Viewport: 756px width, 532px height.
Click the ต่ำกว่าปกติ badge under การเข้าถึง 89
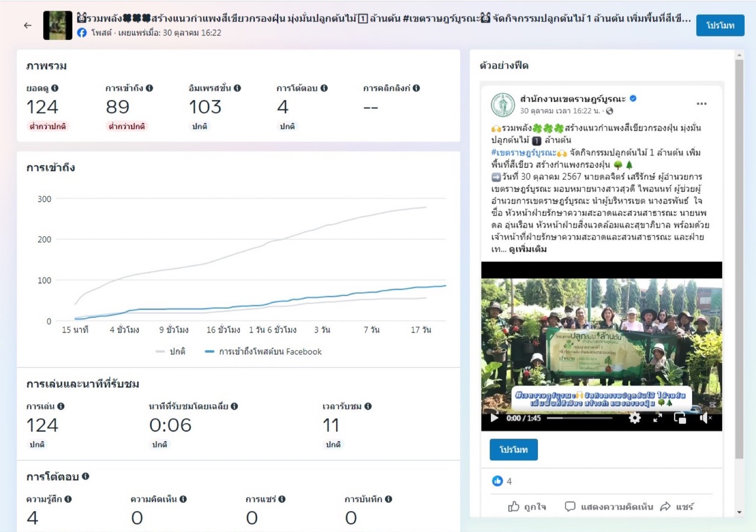(x=127, y=126)
